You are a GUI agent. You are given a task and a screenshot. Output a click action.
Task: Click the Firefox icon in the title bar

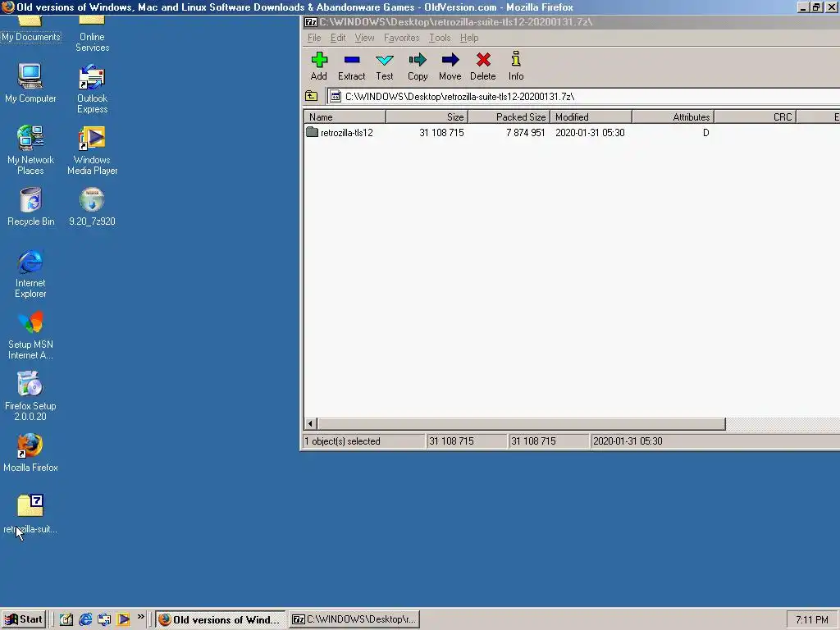(8, 7)
